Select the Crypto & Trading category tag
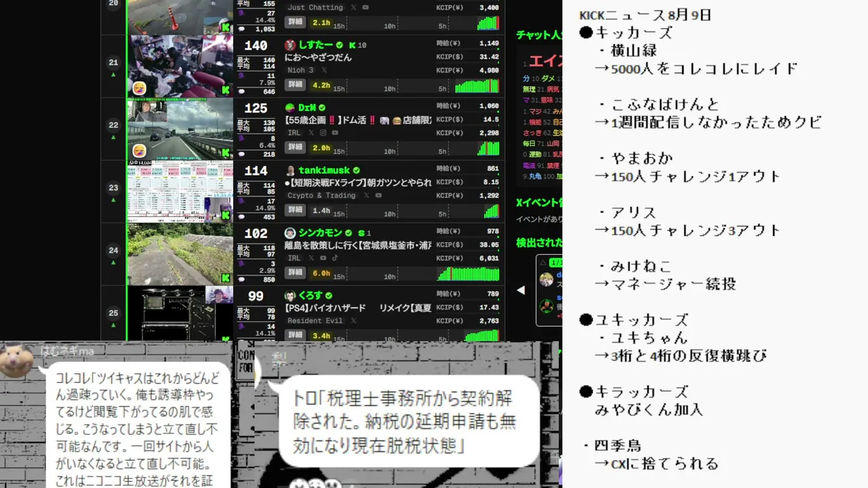 click(x=321, y=195)
